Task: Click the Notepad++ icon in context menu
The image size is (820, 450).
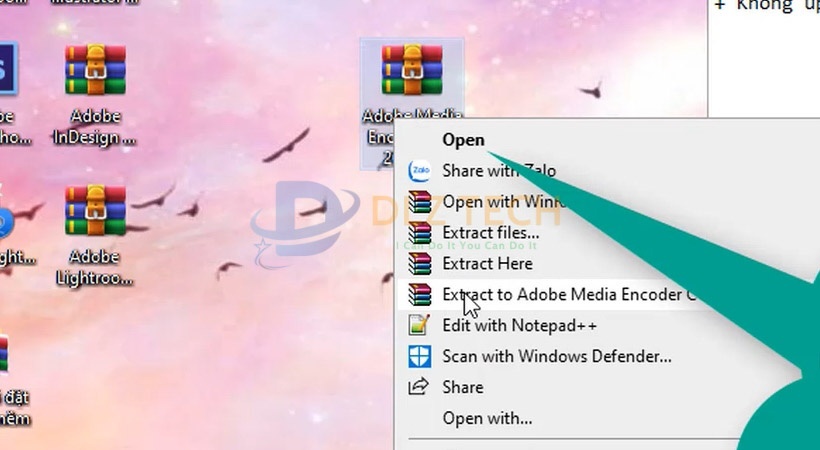Action: 421,325
